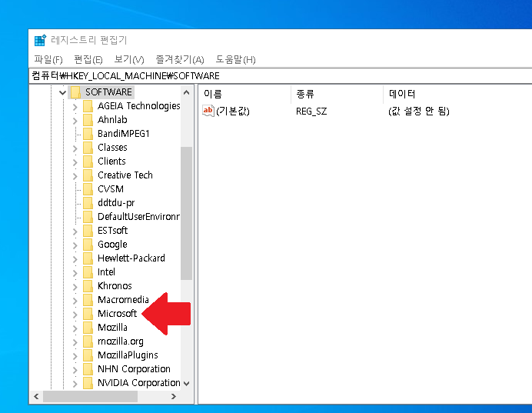The image size is (532, 413).
Task: Expand the Macromedia key
Action: coord(75,301)
